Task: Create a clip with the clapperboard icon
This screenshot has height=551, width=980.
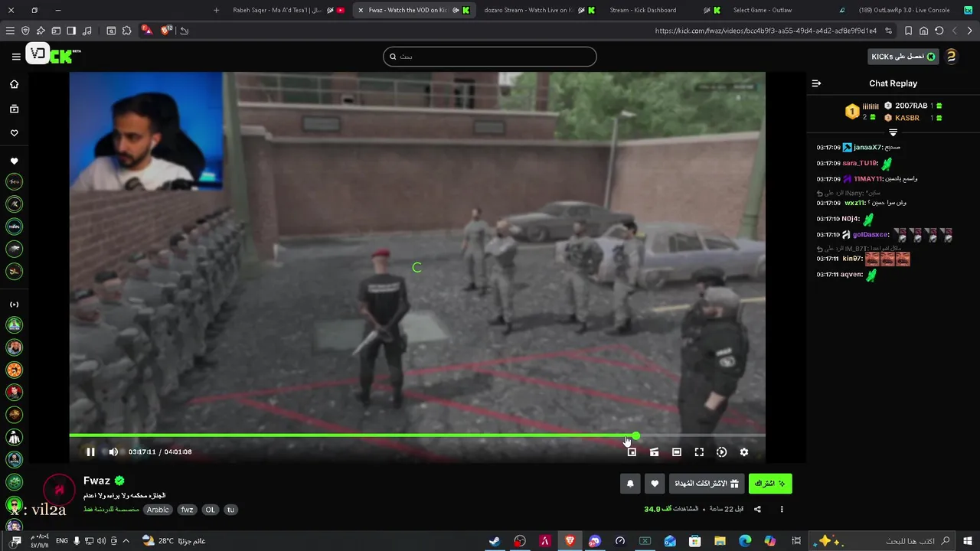Action: point(654,452)
